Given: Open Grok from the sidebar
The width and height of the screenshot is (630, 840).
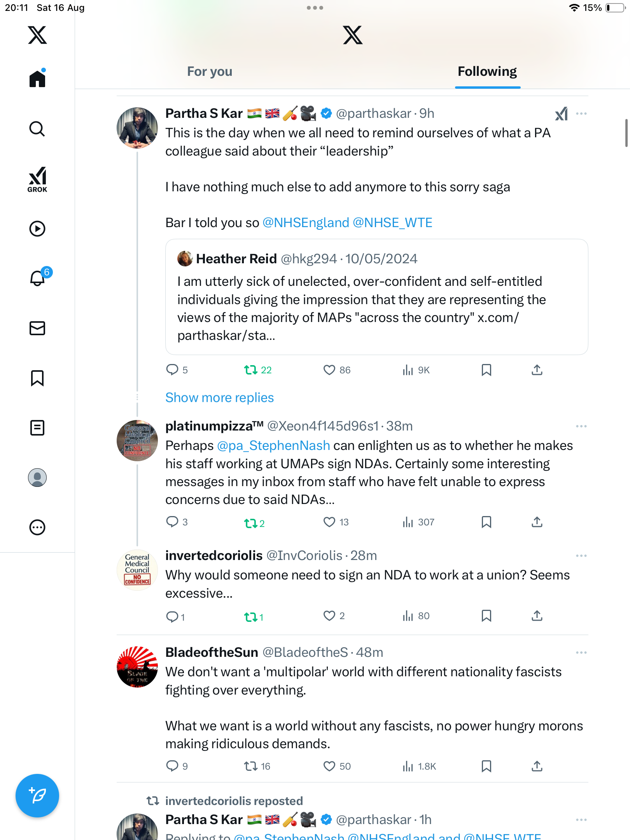Looking at the screenshot, I should (x=37, y=179).
